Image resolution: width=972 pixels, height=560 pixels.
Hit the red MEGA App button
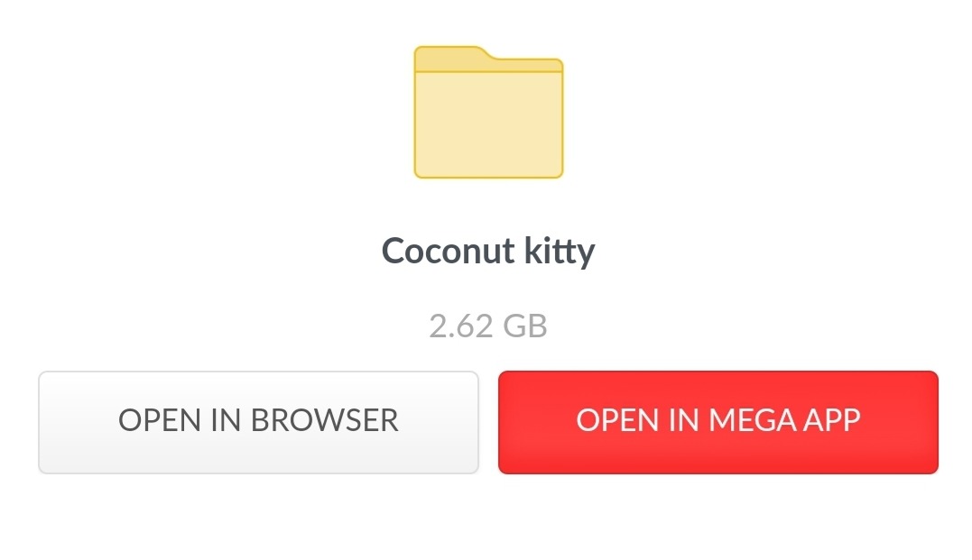coord(718,421)
